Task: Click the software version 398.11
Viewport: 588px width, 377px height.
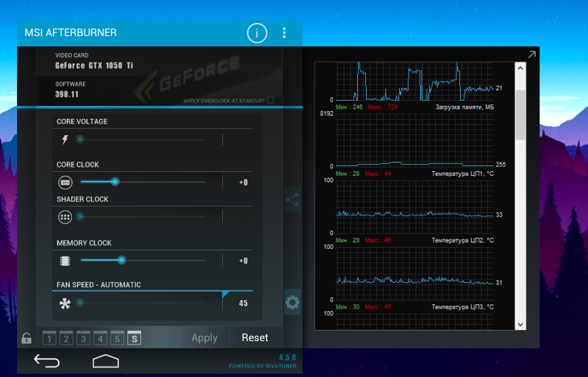Action: point(67,95)
